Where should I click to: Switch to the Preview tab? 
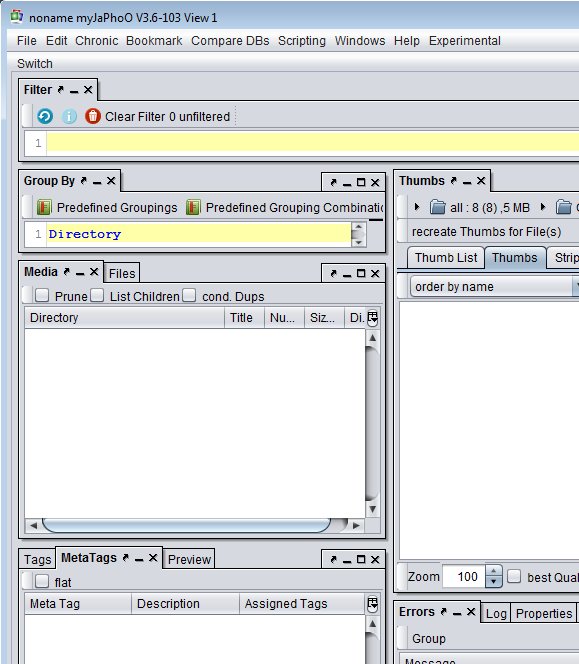pyautogui.click(x=189, y=559)
